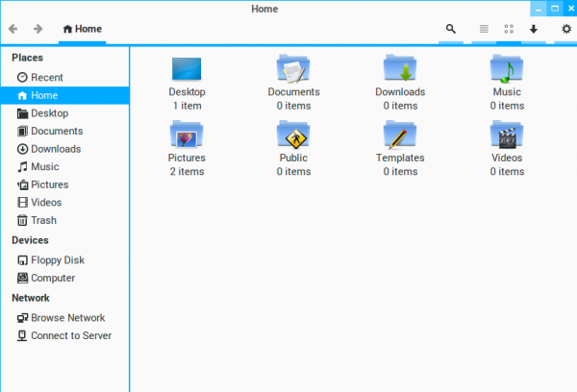Image resolution: width=577 pixels, height=392 pixels.
Task: Select Home in the Places sidebar
Action: [64, 95]
